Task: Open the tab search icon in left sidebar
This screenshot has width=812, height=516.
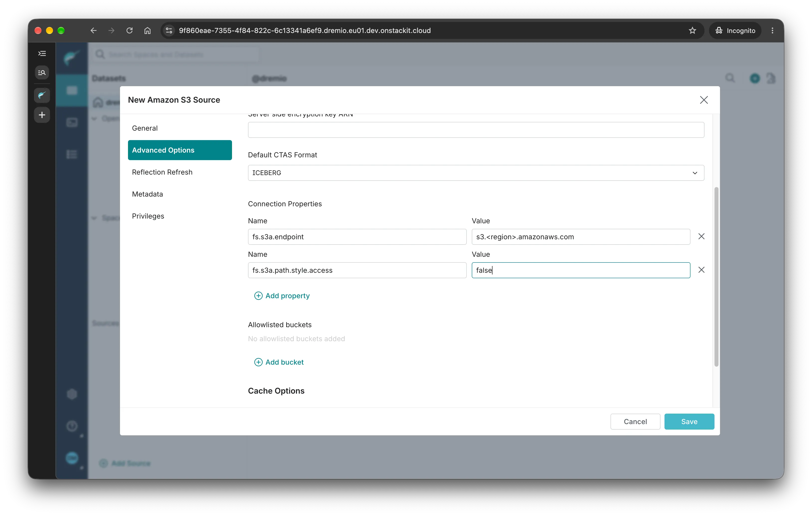Action: click(42, 72)
